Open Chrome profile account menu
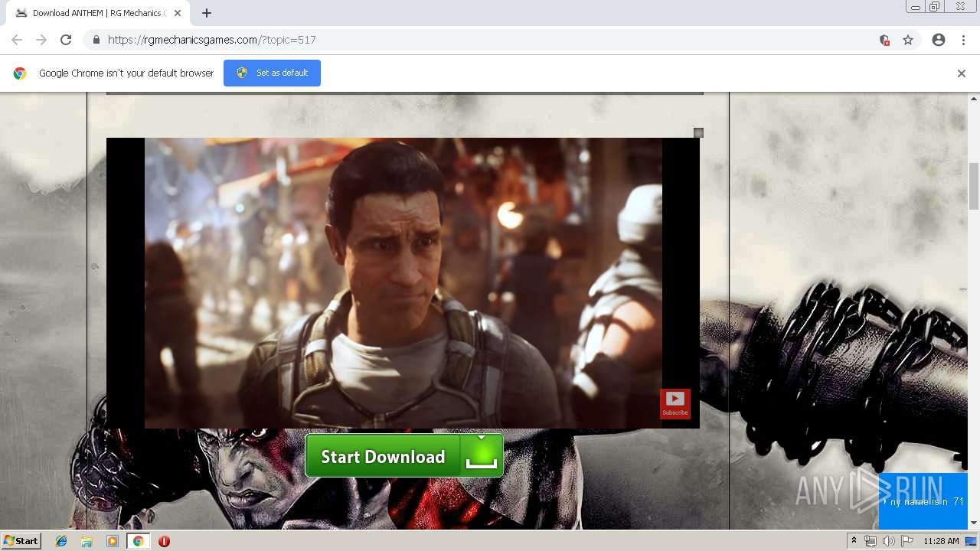The width and height of the screenshot is (980, 551). (x=939, y=40)
